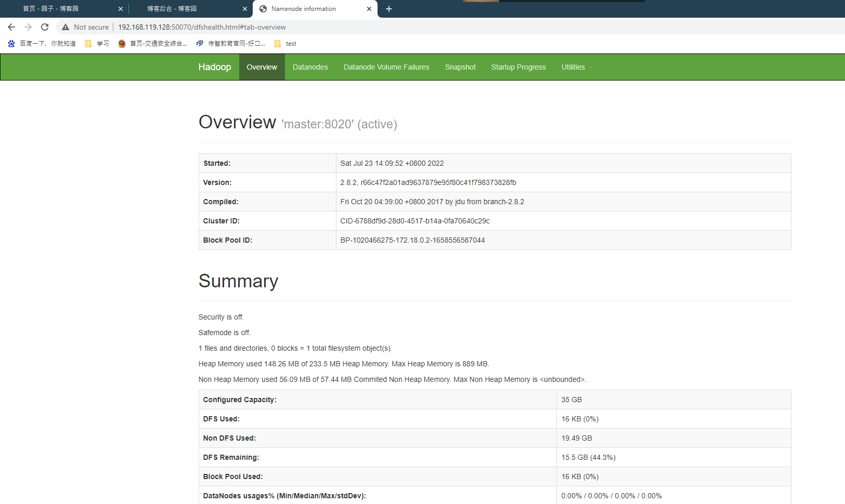The height and width of the screenshot is (504, 845).
Task: Click the Non Heap Memory used line
Action: [x=393, y=379]
